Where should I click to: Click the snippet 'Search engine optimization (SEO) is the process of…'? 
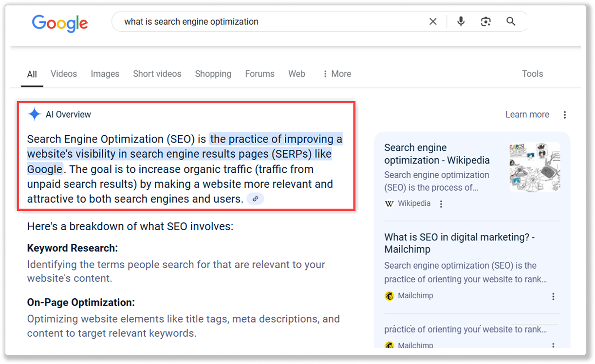tap(437, 181)
